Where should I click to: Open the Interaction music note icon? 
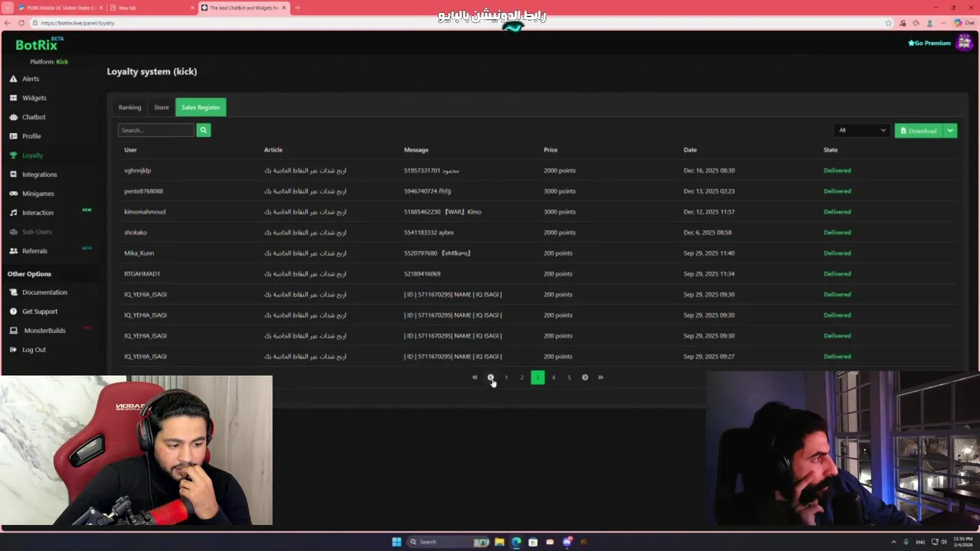13,213
